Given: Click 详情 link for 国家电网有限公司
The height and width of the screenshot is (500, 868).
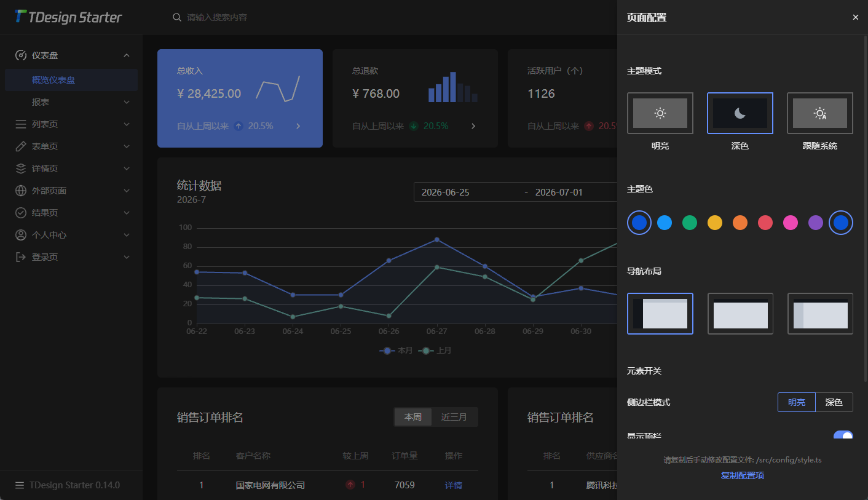Looking at the screenshot, I should (454, 485).
